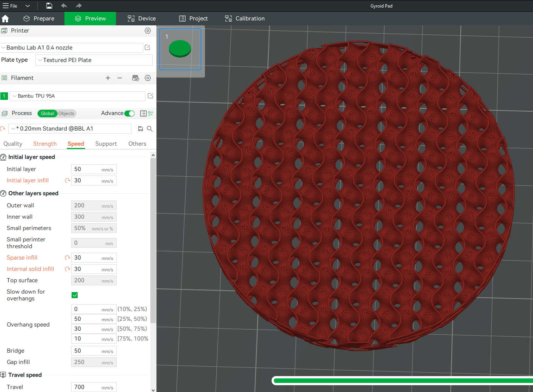The height and width of the screenshot is (392, 533).
Task: Switch to the Strength tab
Action: (x=45, y=144)
